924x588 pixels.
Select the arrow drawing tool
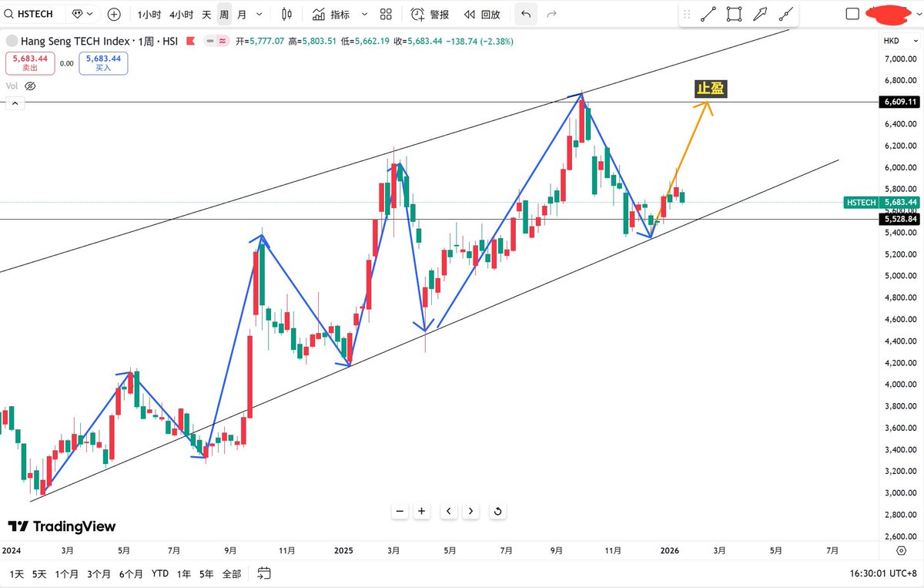coord(760,14)
